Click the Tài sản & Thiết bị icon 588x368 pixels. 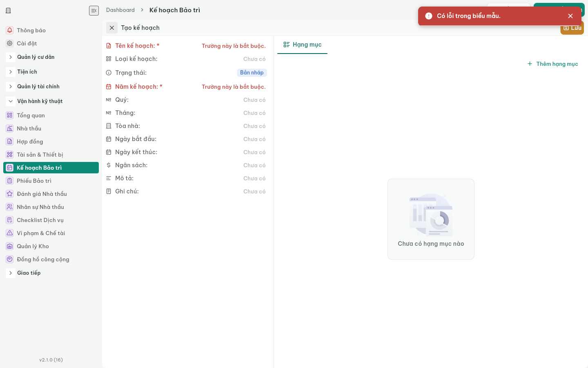tap(10, 155)
